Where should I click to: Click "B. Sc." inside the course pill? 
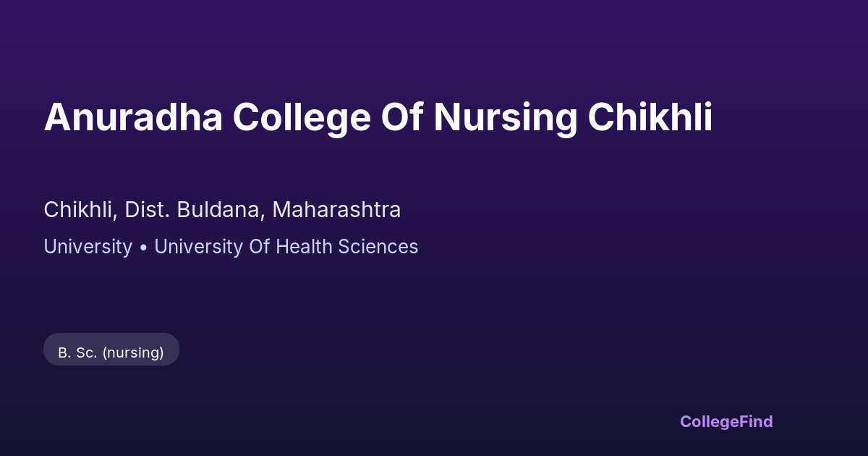click(x=77, y=352)
